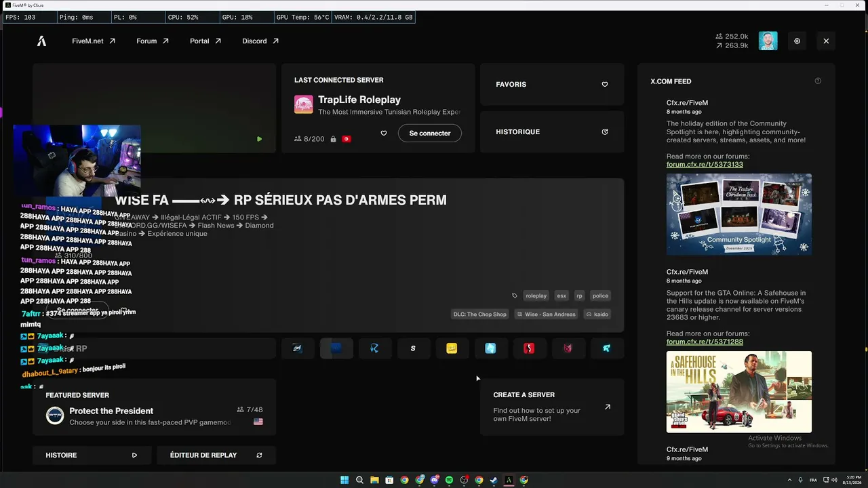Open the Community Spotlight image

(739, 214)
